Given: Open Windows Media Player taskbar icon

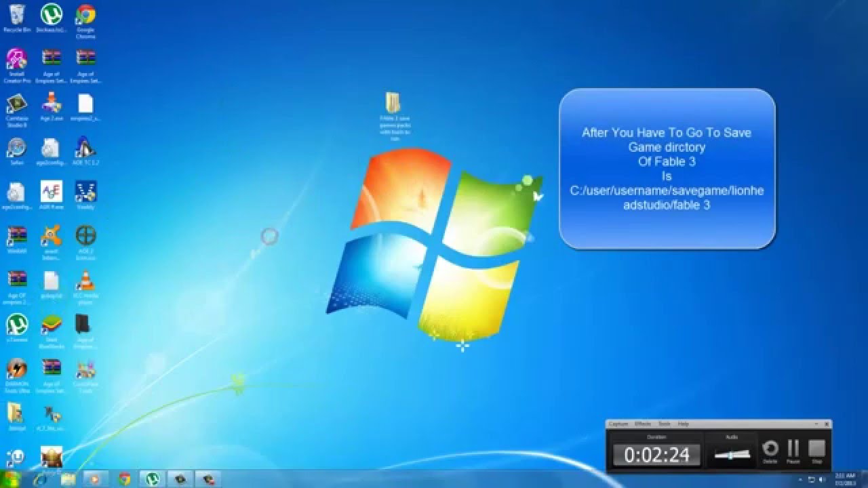Looking at the screenshot, I should pos(96,479).
